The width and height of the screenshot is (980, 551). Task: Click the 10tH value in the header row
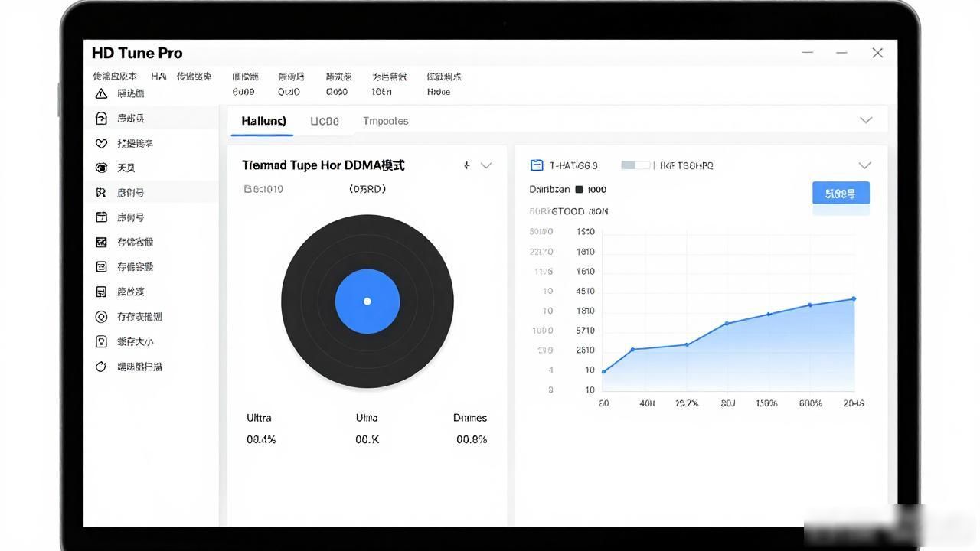coord(381,92)
